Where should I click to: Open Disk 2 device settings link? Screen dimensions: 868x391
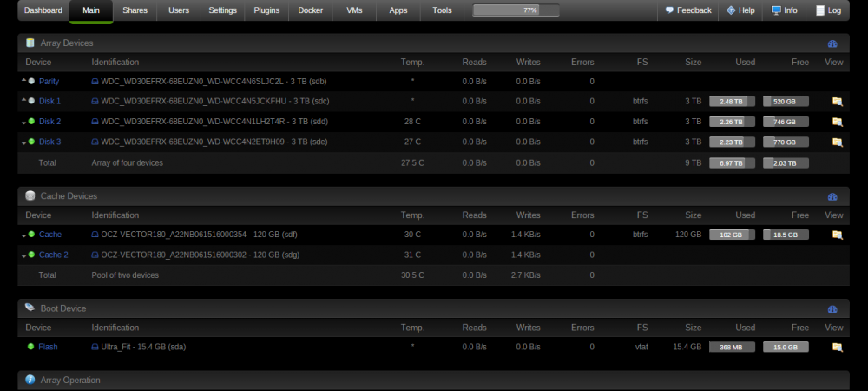tap(49, 122)
